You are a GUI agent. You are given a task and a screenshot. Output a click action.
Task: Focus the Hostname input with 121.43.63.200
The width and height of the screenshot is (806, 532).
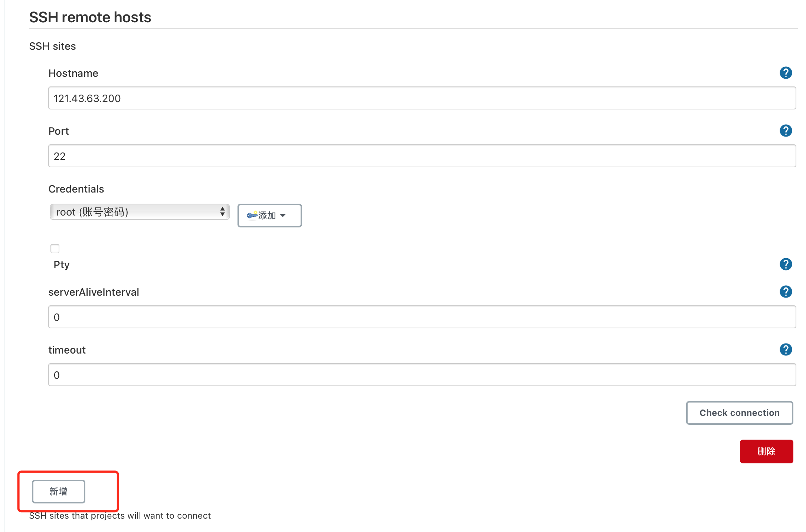click(x=422, y=98)
